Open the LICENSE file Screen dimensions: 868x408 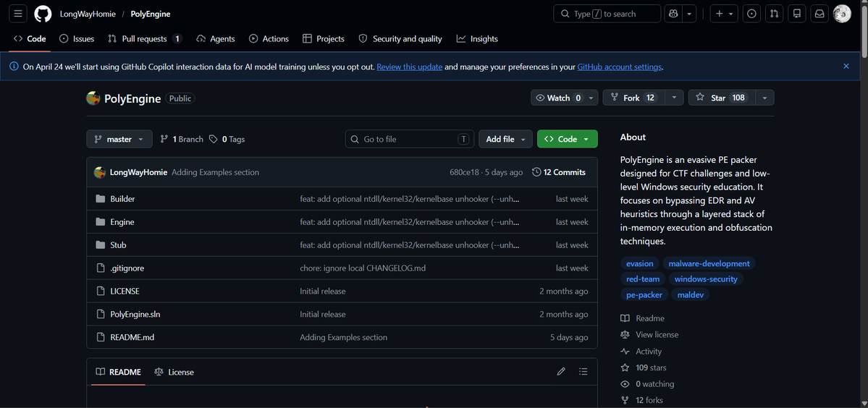coord(125,292)
